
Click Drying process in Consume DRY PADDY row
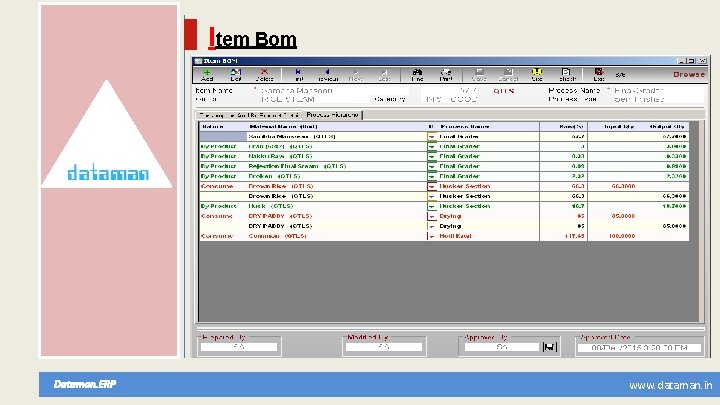click(x=489, y=217)
